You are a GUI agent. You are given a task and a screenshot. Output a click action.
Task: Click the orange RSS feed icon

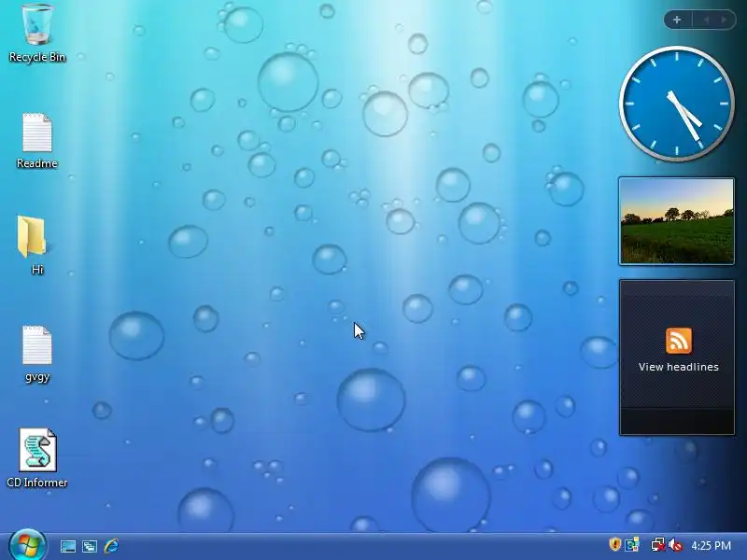pyautogui.click(x=679, y=341)
